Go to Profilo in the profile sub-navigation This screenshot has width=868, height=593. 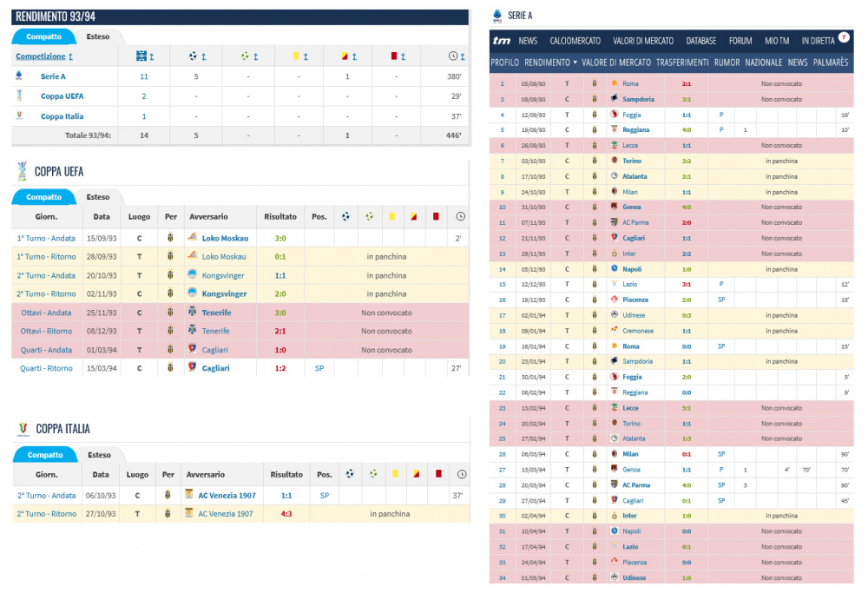pyautogui.click(x=505, y=63)
